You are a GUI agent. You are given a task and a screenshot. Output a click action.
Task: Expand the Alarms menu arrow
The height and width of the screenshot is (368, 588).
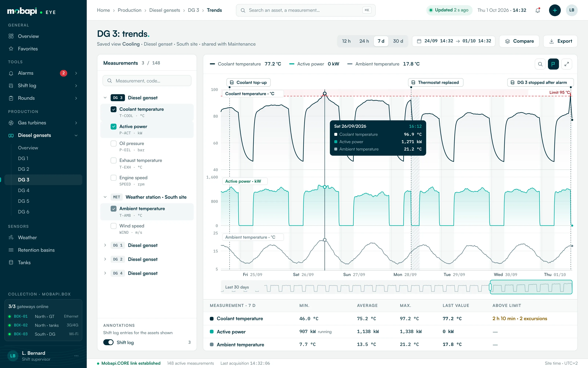pos(76,73)
